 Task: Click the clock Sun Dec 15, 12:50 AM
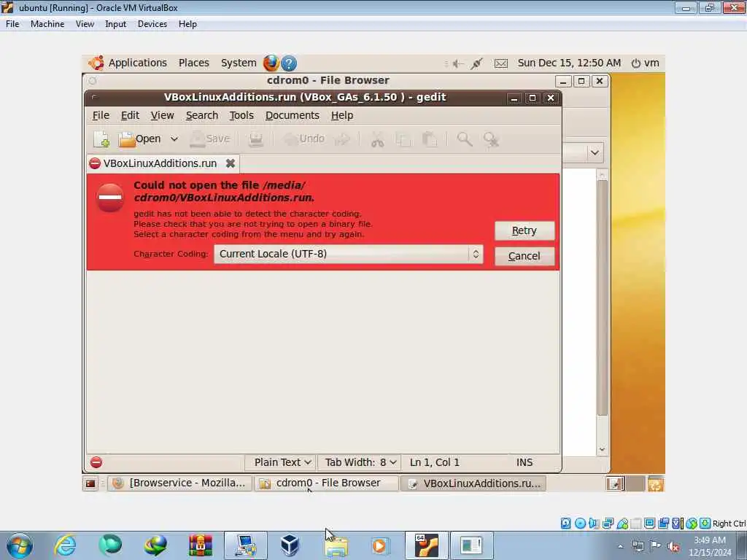click(569, 63)
